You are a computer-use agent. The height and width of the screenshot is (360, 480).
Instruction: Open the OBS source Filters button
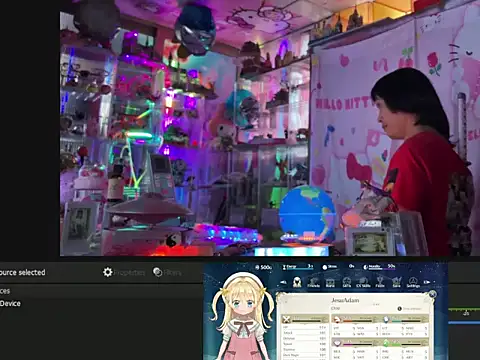pos(167,272)
